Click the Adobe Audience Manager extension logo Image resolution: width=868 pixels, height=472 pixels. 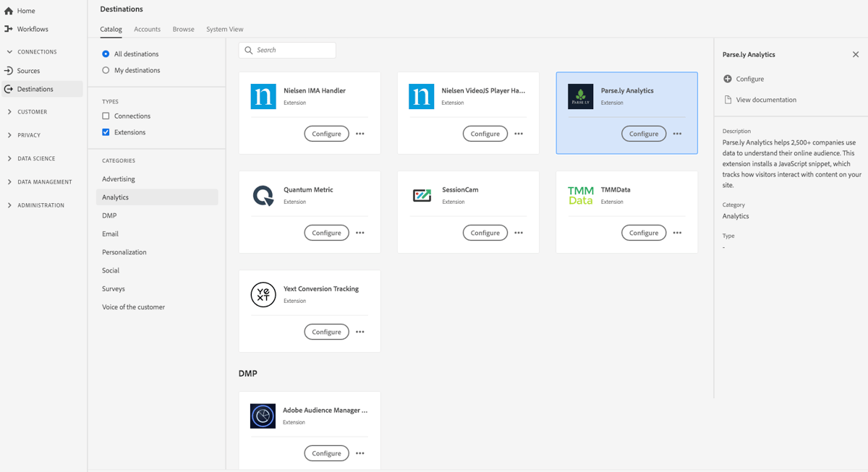263,416
